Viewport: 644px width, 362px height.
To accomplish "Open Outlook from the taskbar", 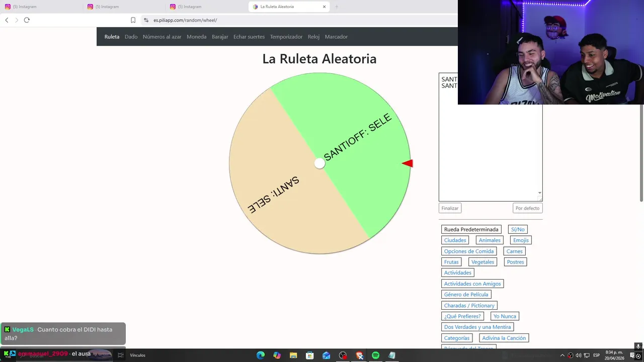I will (327, 355).
